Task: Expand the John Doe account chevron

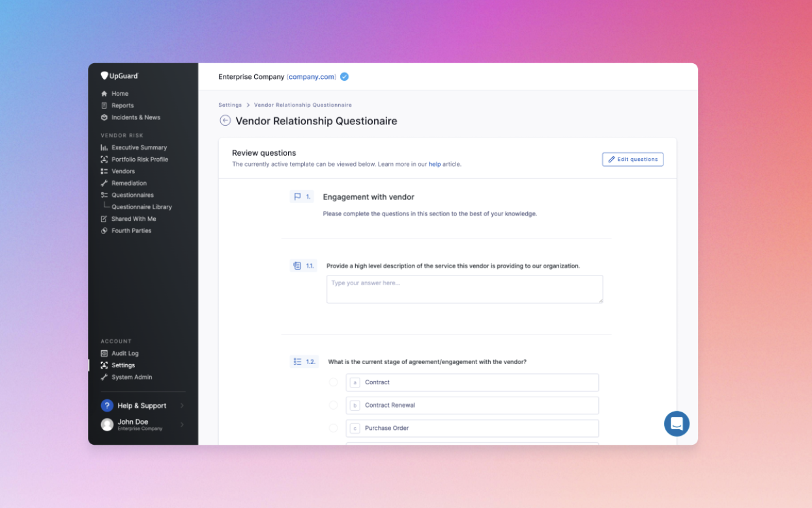Action: pyautogui.click(x=182, y=425)
